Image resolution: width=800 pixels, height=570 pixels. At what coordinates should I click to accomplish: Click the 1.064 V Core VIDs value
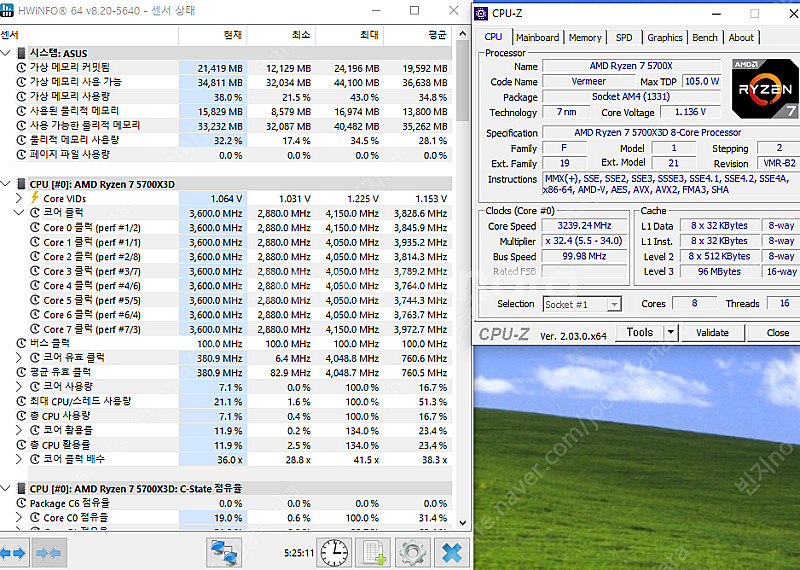pyautogui.click(x=213, y=199)
